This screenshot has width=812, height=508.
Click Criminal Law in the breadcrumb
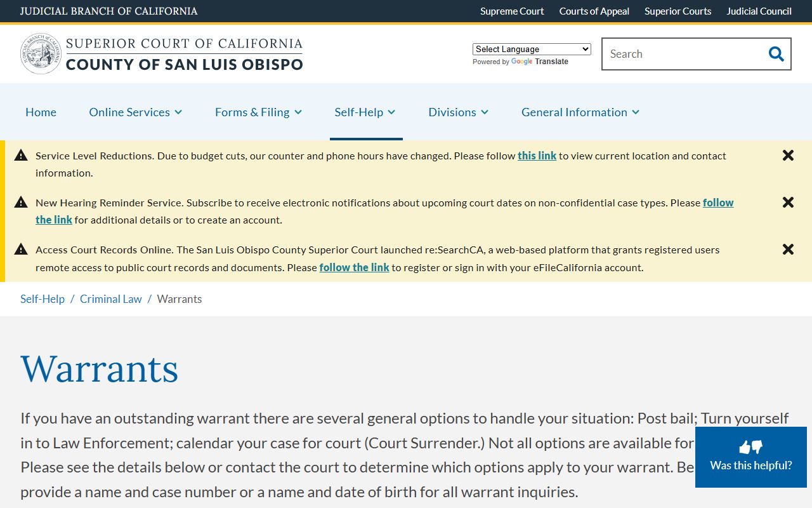(x=111, y=299)
